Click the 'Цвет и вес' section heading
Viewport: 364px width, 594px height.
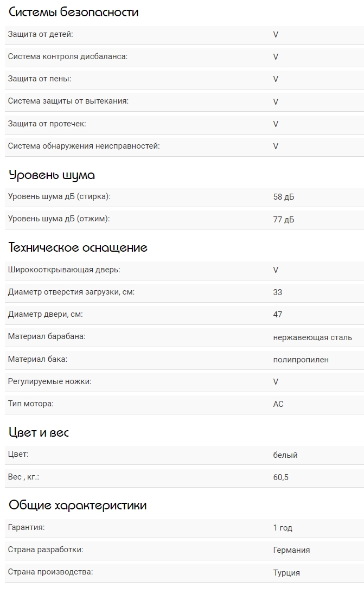pyautogui.click(x=39, y=432)
